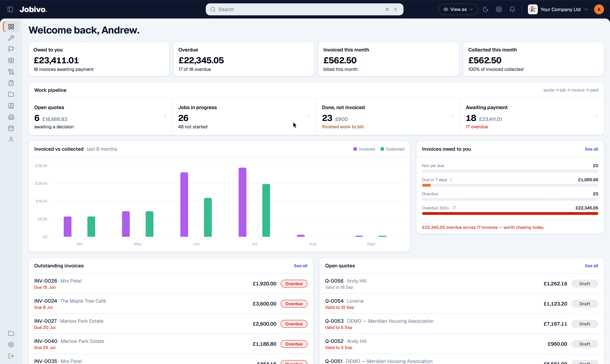This screenshot has width=610, height=364.
Task: Open the Andrew user avatar
Action: pyautogui.click(x=599, y=9)
